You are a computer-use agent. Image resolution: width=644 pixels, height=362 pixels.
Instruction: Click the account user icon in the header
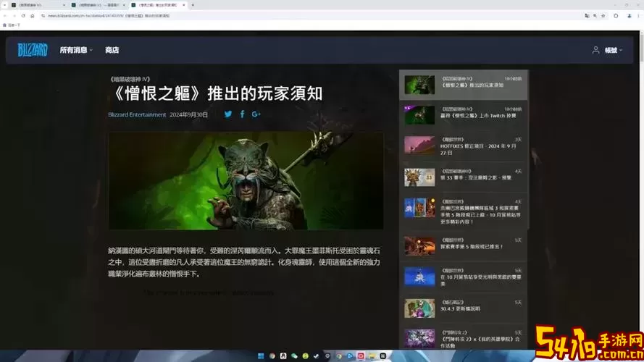pyautogui.click(x=595, y=50)
